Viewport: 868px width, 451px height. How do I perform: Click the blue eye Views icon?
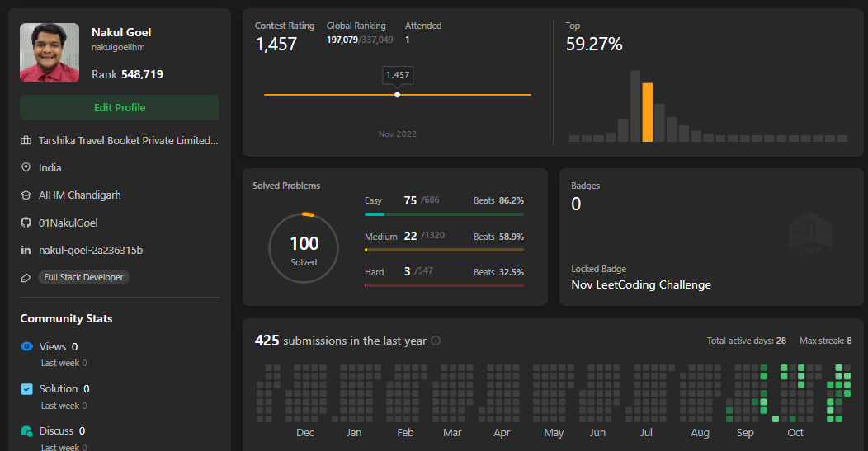coord(26,346)
